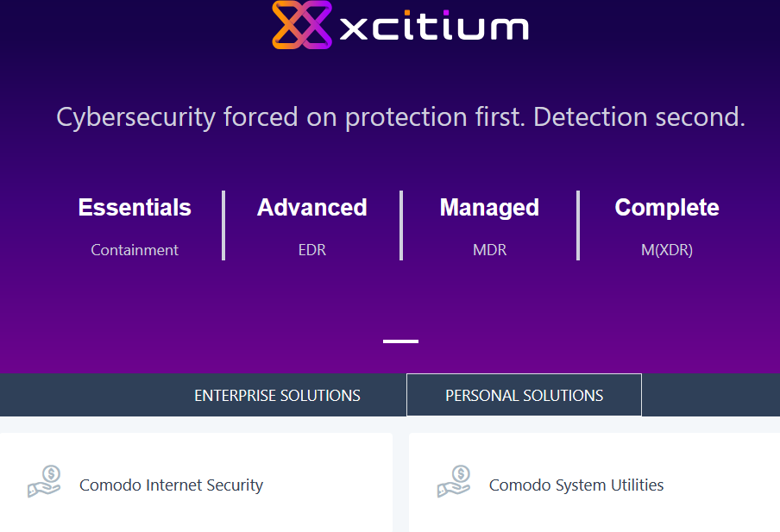
Task: Open the Comodo Internet Security link
Action: click(x=171, y=485)
